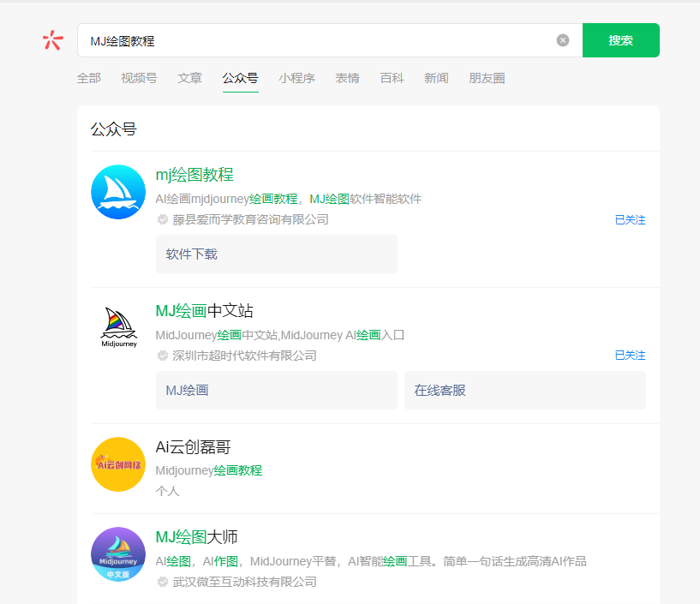Switch to the 文章 tab
This screenshot has width=700, height=604.
click(x=189, y=79)
